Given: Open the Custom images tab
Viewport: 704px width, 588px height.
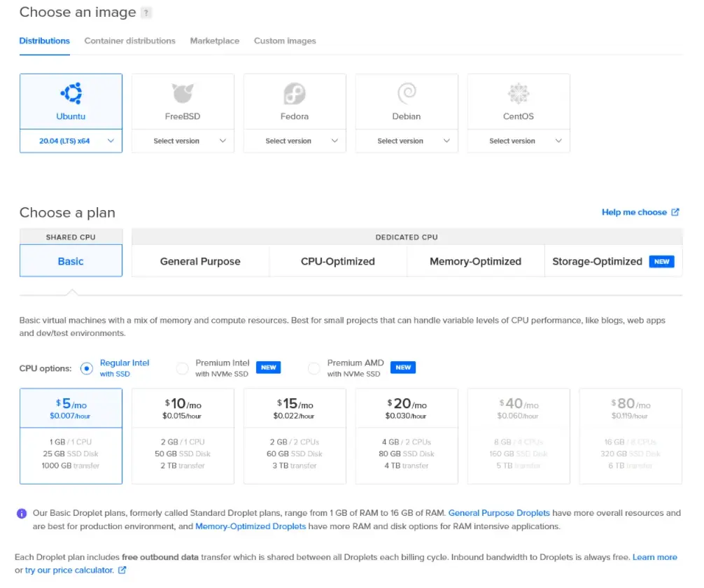Looking at the screenshot, I should (285, 41).
